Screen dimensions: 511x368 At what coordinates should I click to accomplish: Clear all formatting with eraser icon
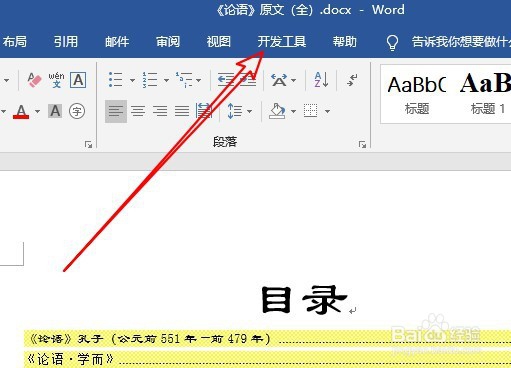34,80
